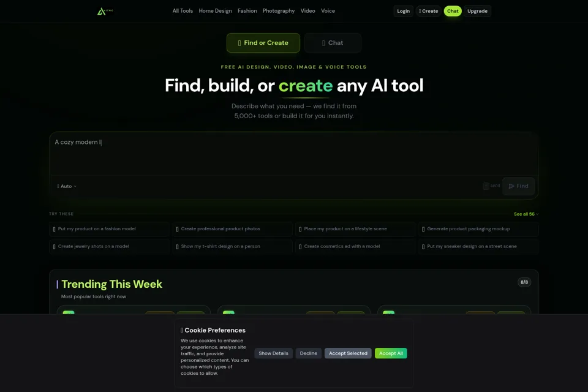Click the green Chat header button
Image resolution: width=588 pixels, height=392 pixels.
(453, 11)
